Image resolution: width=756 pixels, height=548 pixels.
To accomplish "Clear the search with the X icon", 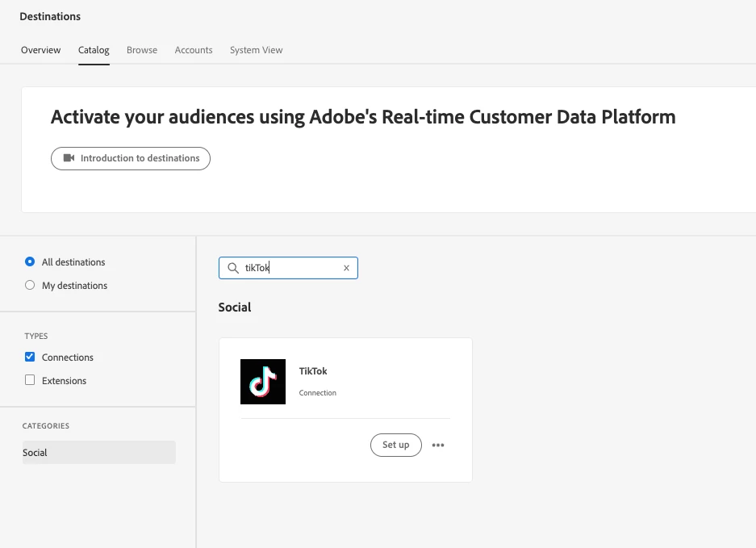I will (346, 268).
